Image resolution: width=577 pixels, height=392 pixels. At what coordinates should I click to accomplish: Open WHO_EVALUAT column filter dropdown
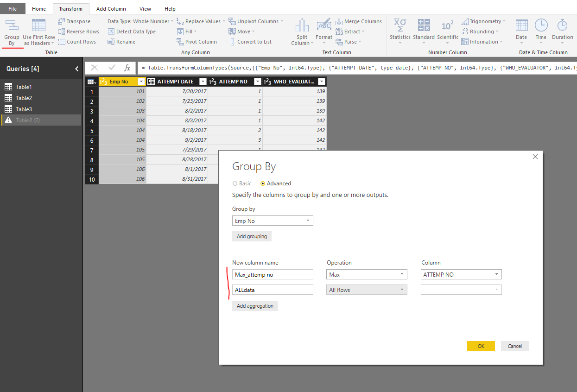coord(322,82)
